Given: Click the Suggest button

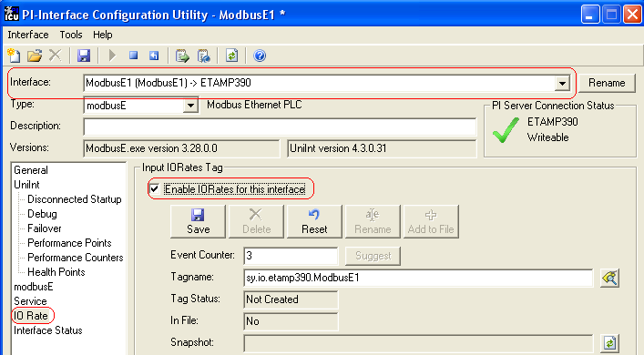Looking at the screenshot, I should (373, 256).
